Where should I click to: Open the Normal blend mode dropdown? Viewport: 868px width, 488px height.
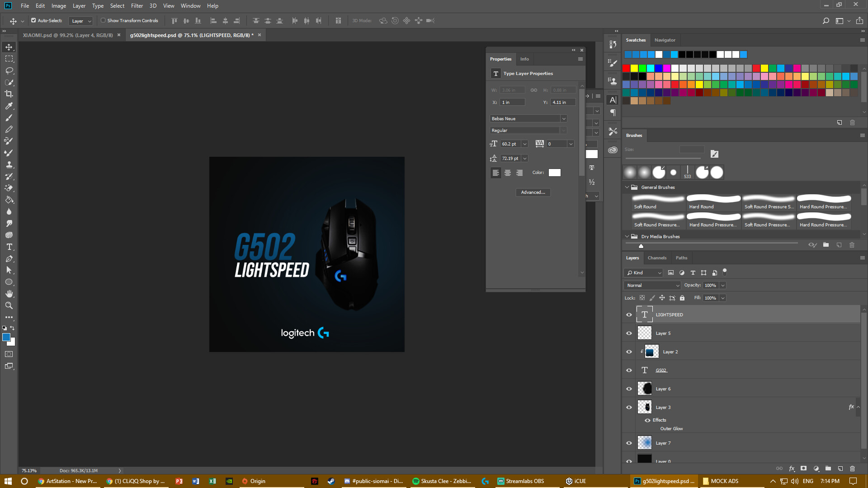(x=652, y=285)
